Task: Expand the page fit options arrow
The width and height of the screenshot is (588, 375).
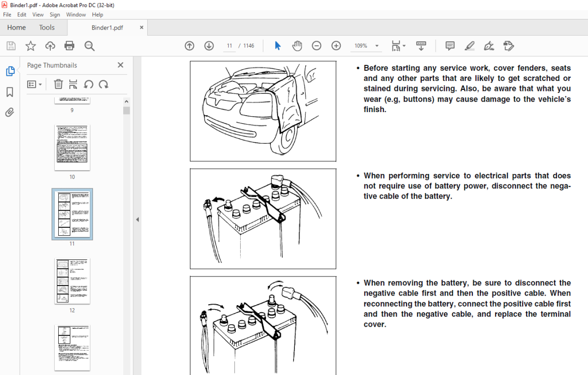Action: pyautogui.click(x=404, y=46)
